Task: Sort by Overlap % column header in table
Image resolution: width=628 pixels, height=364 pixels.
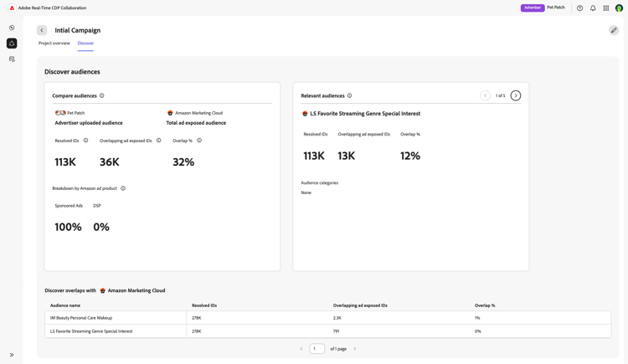Action: (485, 305)
